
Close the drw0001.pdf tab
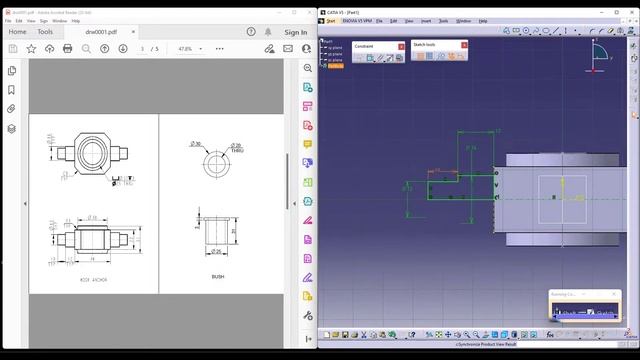133,31
